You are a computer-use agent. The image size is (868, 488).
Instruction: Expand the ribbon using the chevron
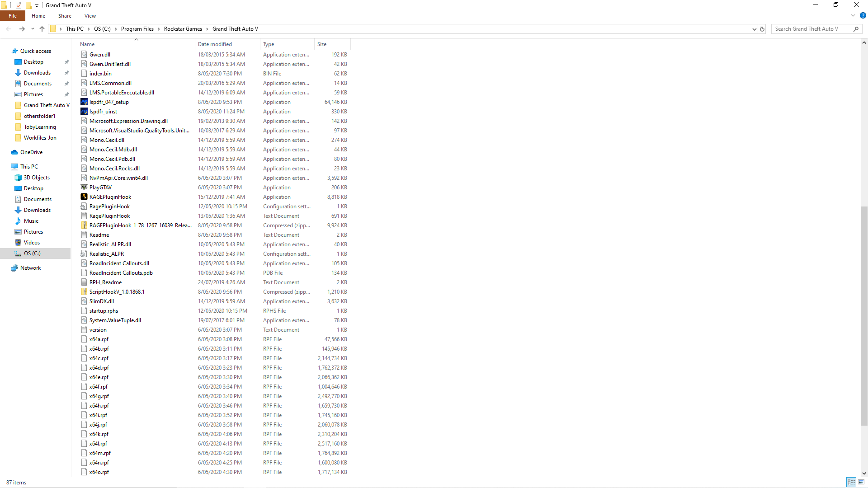pyautogui.click(x=853, y=15)
